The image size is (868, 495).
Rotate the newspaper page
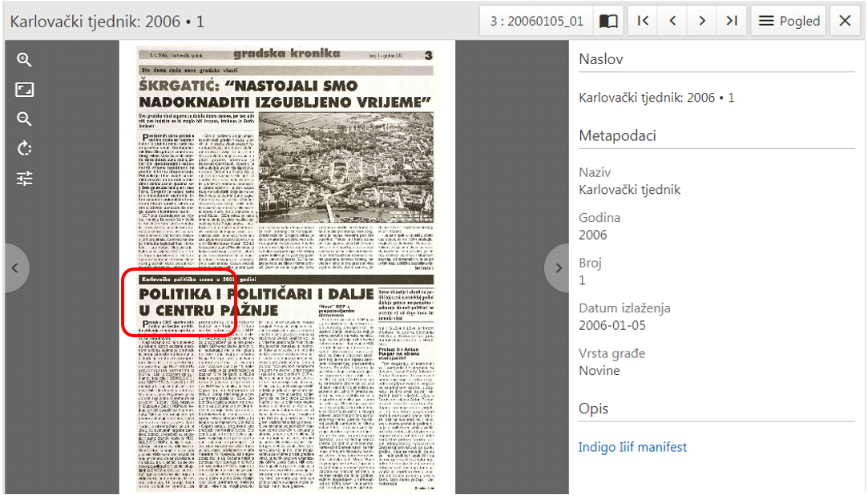point(24,148)
